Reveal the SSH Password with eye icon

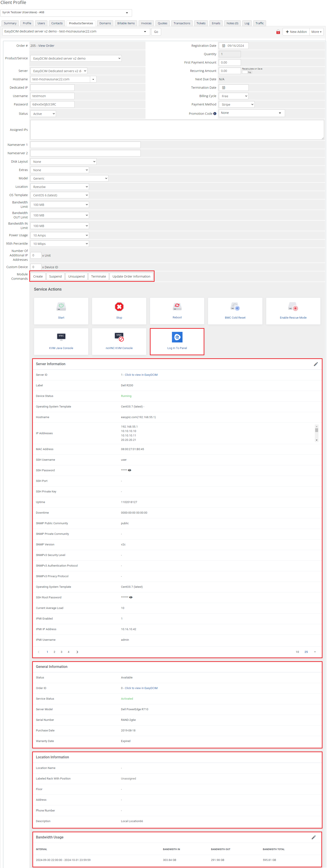130,470
